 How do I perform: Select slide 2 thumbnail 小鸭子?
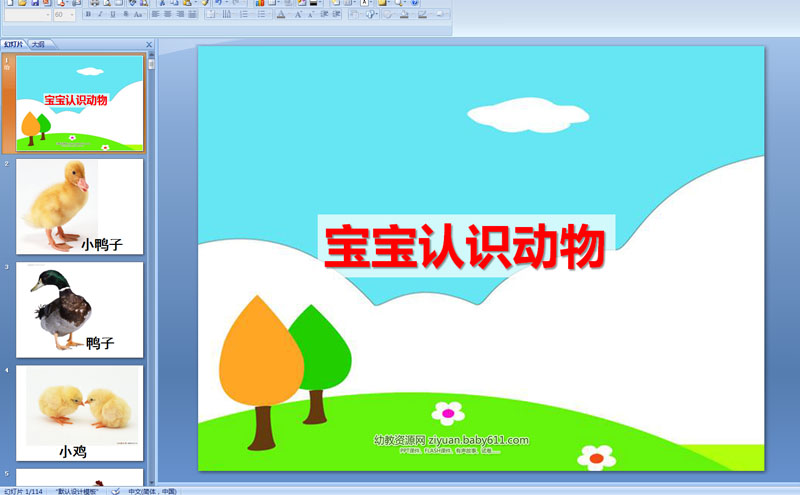point(80,207)
